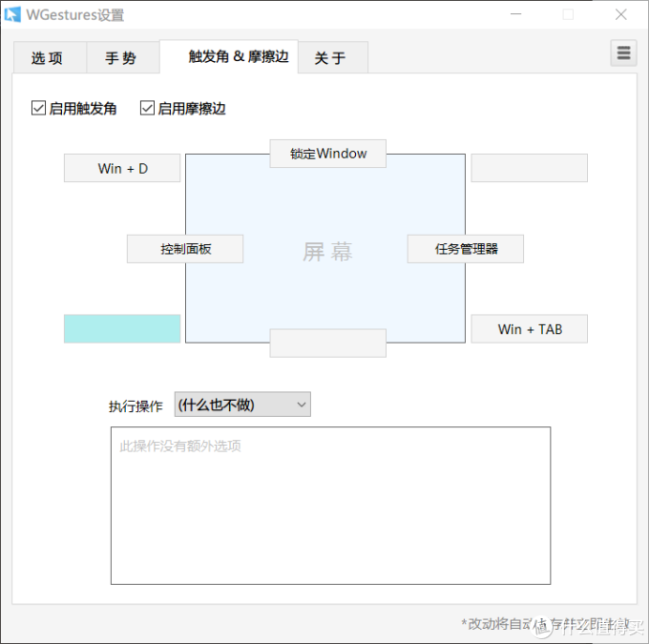Viewport: 649px width, 644px height.
Task: Click the WGestures app icon in title bar
Action: click(x=12, y=14)
